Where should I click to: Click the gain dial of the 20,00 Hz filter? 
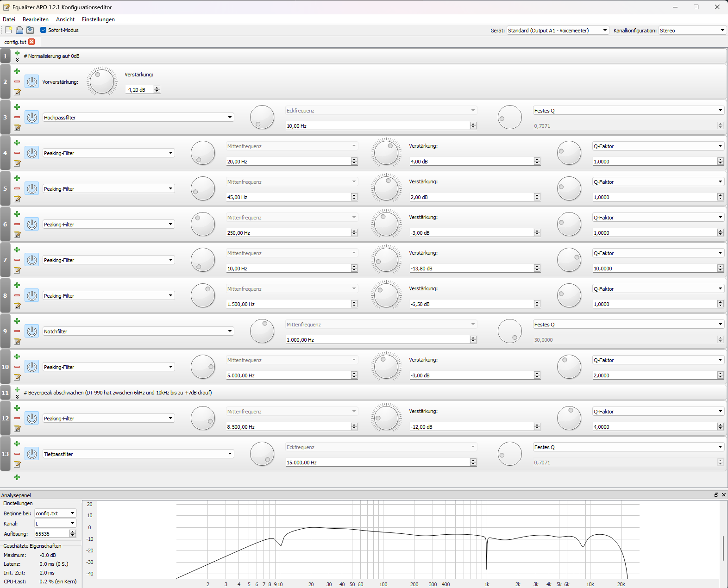[386, 153]
